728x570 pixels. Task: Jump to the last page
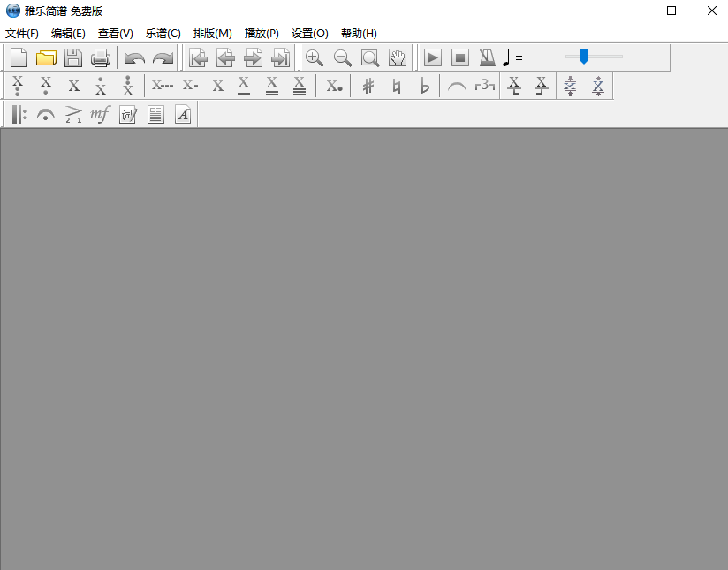point(280,58)
